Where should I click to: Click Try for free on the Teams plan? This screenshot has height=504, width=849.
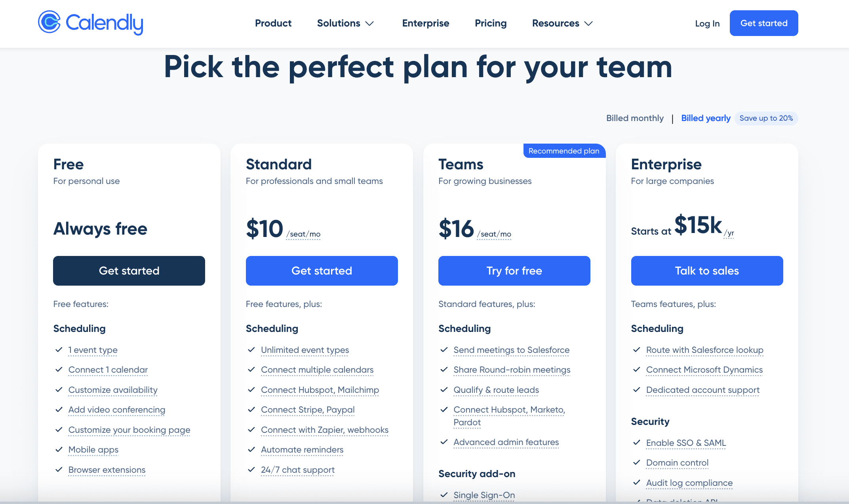514,271
